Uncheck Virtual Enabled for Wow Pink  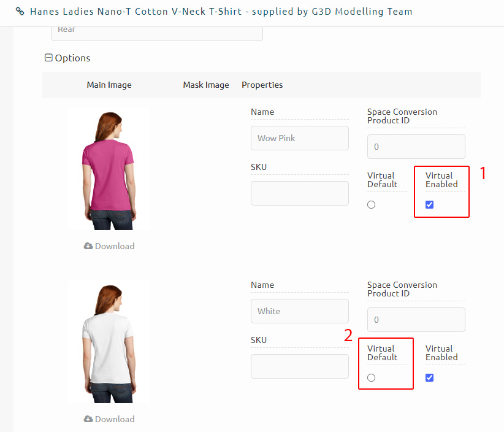(x=429, y=204)
